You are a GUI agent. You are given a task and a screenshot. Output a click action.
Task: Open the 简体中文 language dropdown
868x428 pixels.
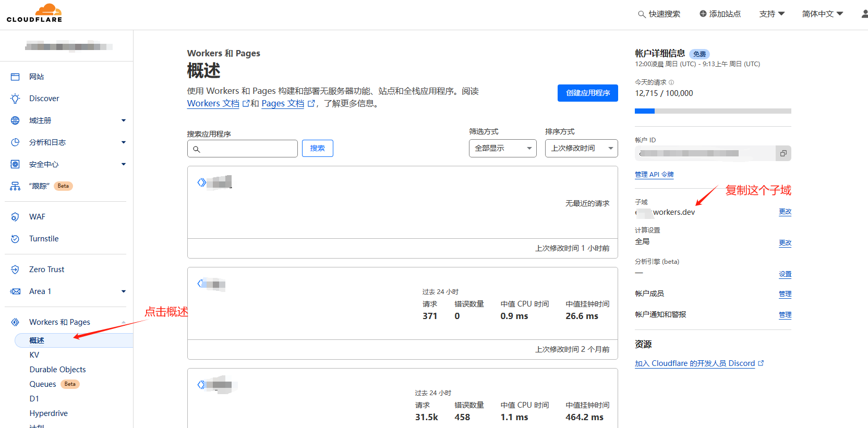823,14
